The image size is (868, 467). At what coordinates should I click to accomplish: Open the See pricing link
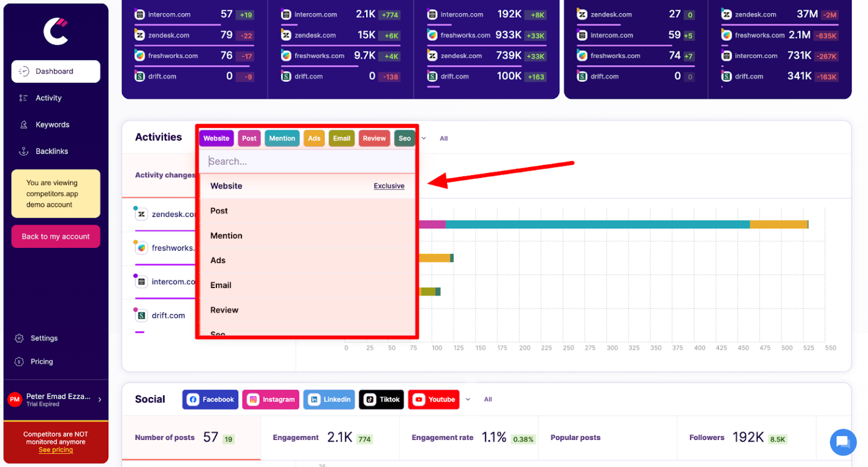coord(55,450)
